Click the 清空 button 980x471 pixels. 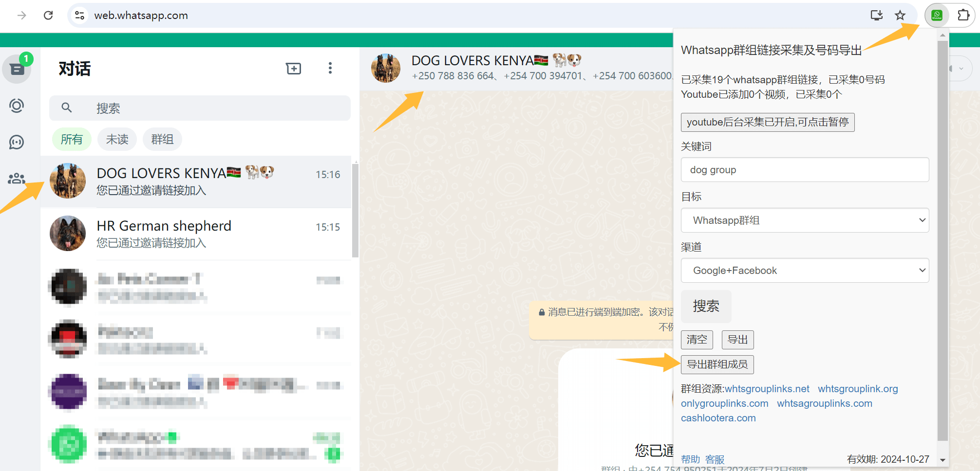pyautogui.click(x=697, y=340)
